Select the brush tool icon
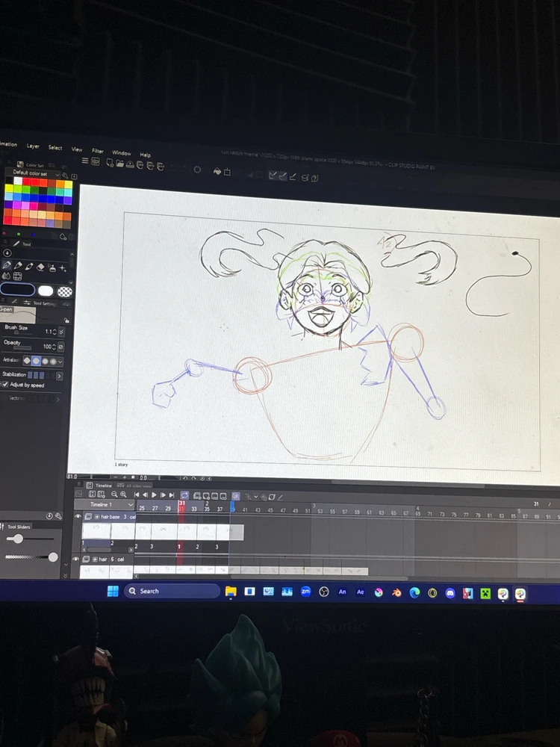560x747 pixels. pyautogui.click(x=30, y=267)
